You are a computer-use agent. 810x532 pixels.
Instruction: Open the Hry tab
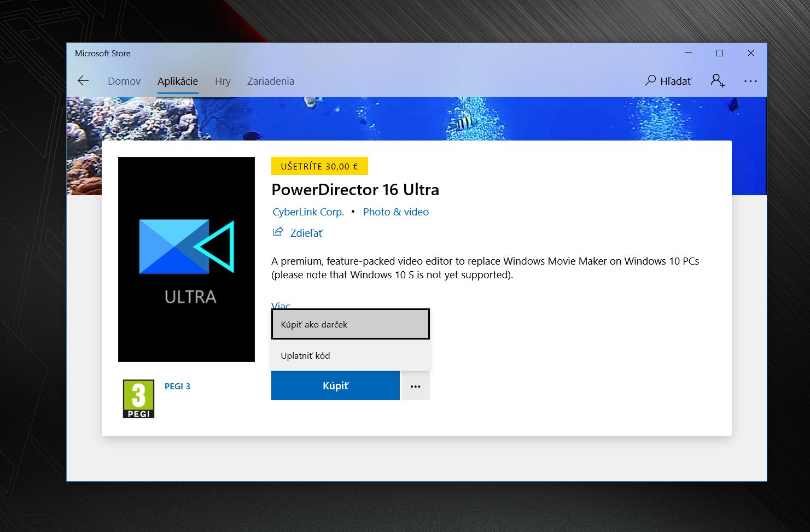tap(223, 81)
